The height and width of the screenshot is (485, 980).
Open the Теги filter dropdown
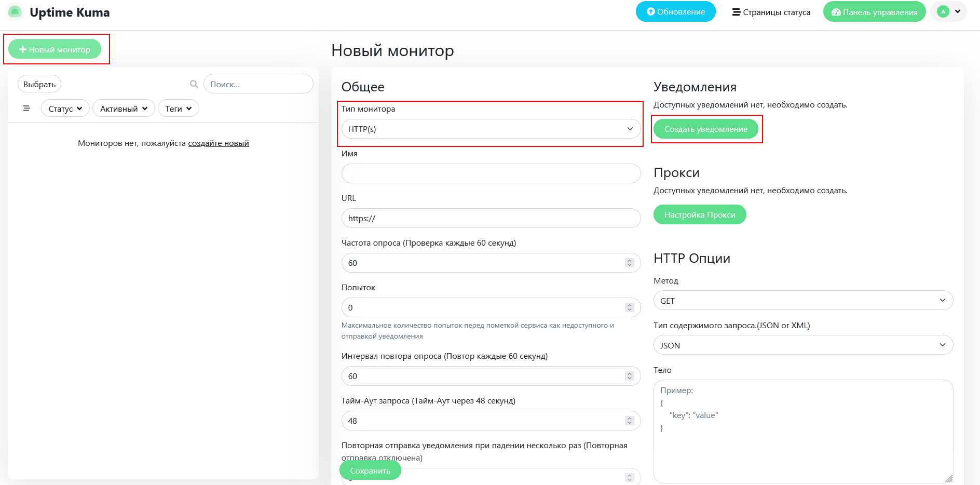point(179,109)
